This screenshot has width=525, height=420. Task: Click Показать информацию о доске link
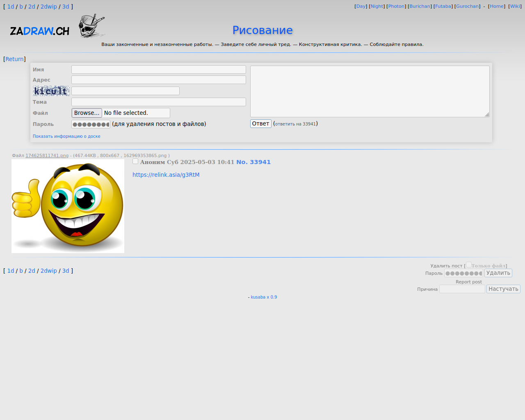[66, 136]
